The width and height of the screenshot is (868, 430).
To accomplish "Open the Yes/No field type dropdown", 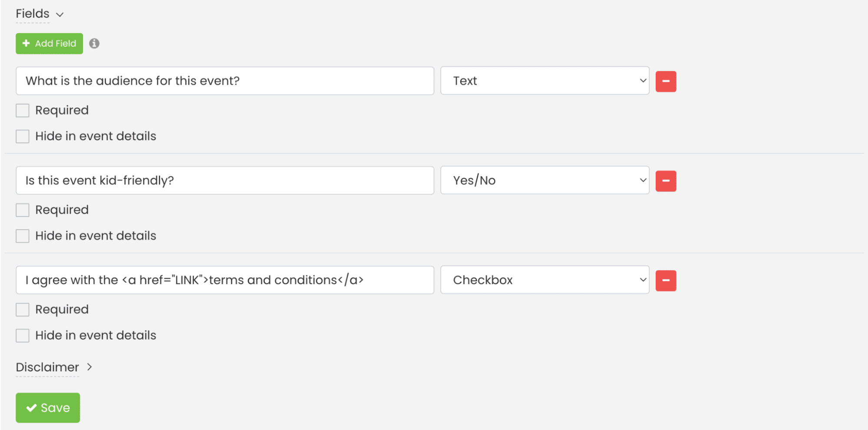I will (x=545, y=180).
